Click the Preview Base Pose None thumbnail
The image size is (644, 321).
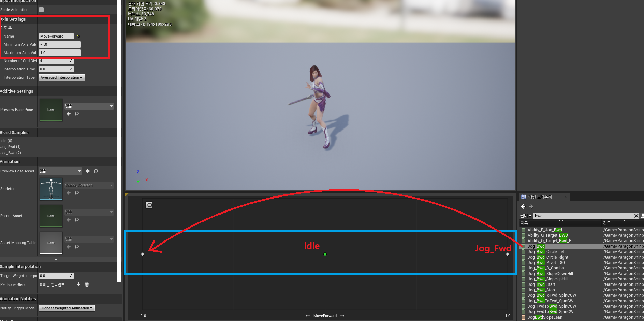pyautogui.click(x=51, y=110)
